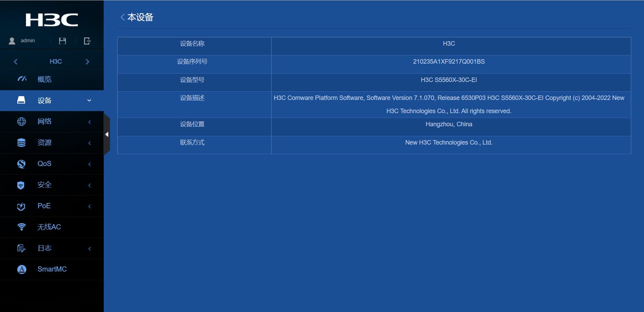Open the 概览 menu item
The width and height of the screenshot is (644, 312).
pyautogui.click(x=52, y=79)
